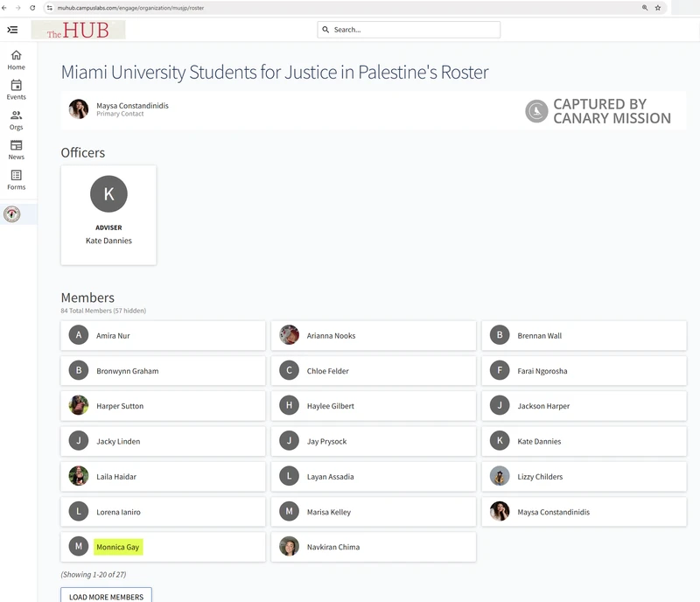
Task: Collapse the sidebar menu hamburger icon
Action: click(12, 30)
